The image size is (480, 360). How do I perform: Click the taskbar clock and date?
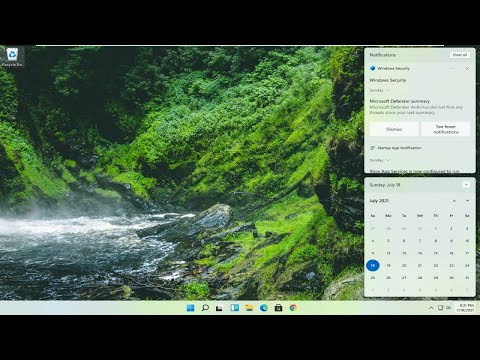click(x=466, y=308)
